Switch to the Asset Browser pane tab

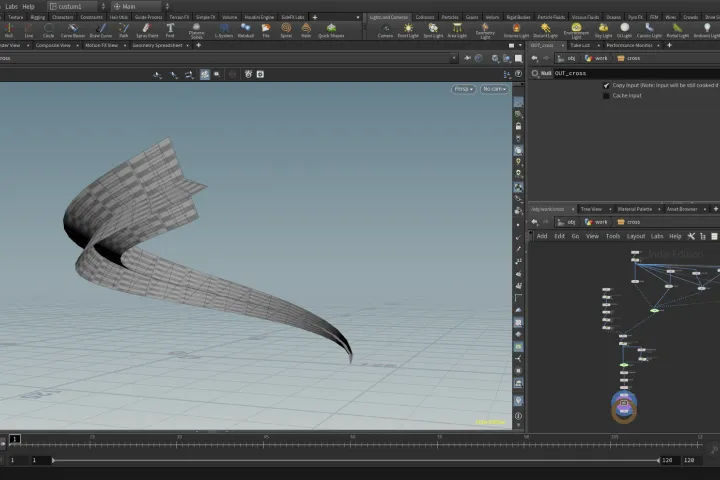click(682, 209)
